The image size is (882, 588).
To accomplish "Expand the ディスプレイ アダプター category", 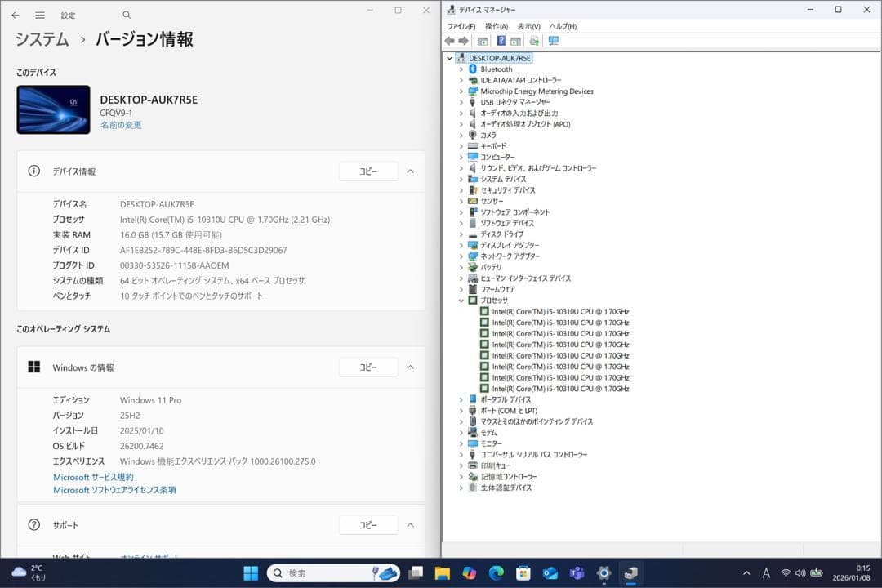I will tap(461, 245).
